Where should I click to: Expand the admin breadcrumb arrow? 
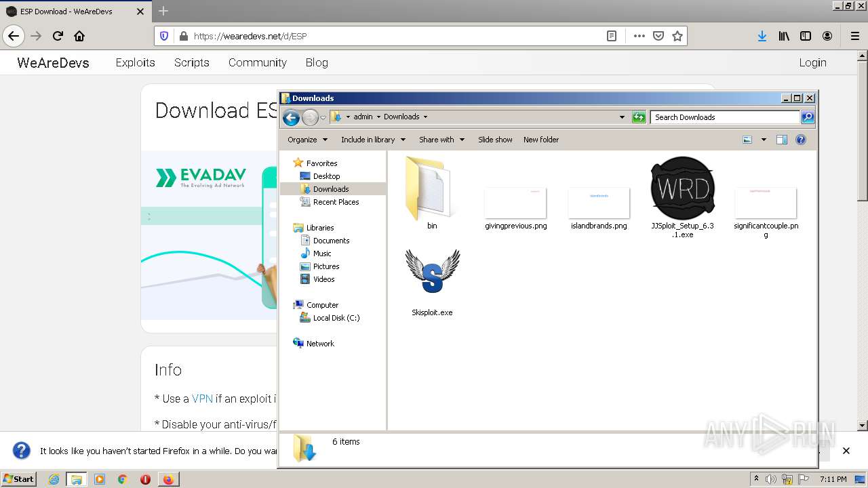pos(378,117)
